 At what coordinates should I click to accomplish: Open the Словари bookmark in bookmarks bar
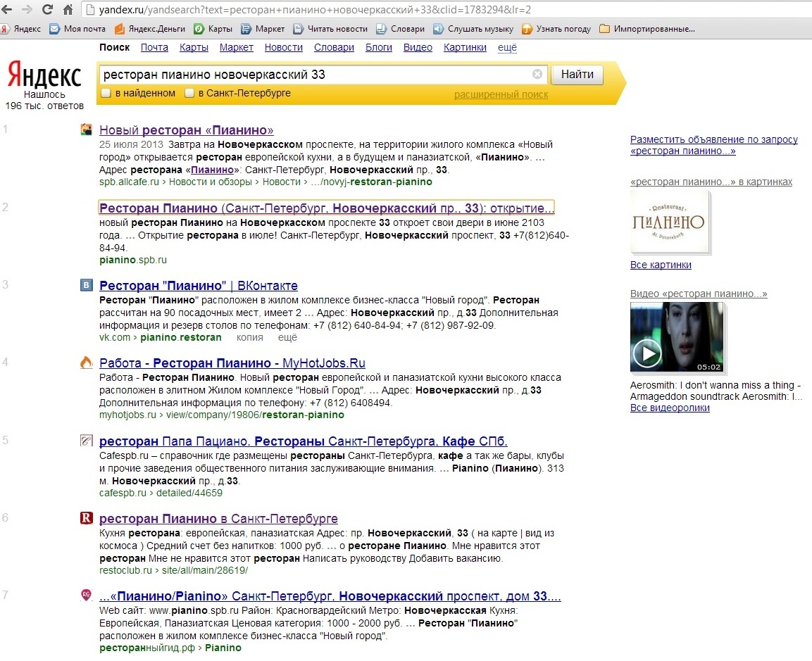pos(400,29)
